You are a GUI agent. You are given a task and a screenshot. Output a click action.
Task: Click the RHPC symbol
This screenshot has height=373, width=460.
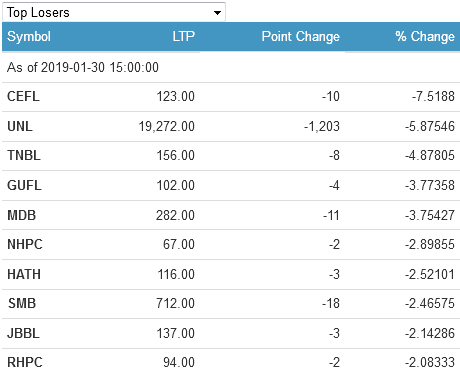tap(25, 363)
